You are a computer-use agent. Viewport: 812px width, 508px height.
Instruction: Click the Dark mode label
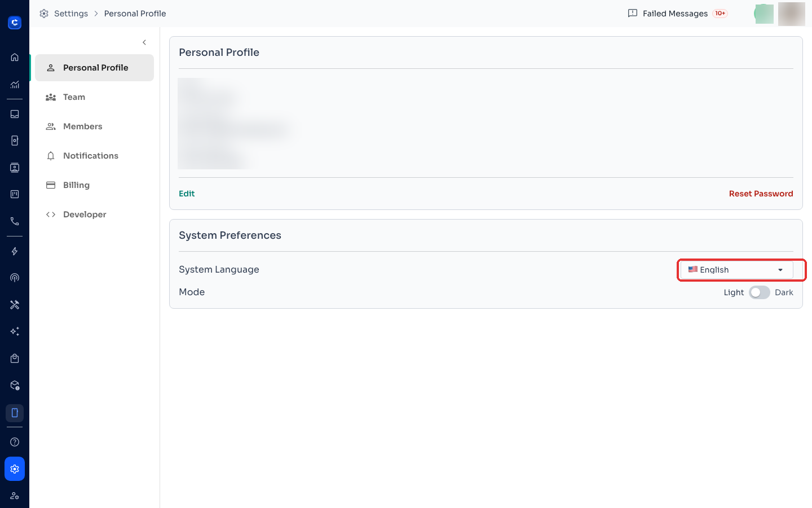(x=784, y=292)
